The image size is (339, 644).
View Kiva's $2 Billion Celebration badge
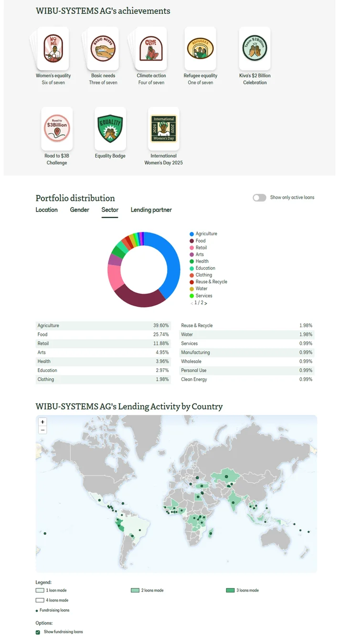(254, 49)
